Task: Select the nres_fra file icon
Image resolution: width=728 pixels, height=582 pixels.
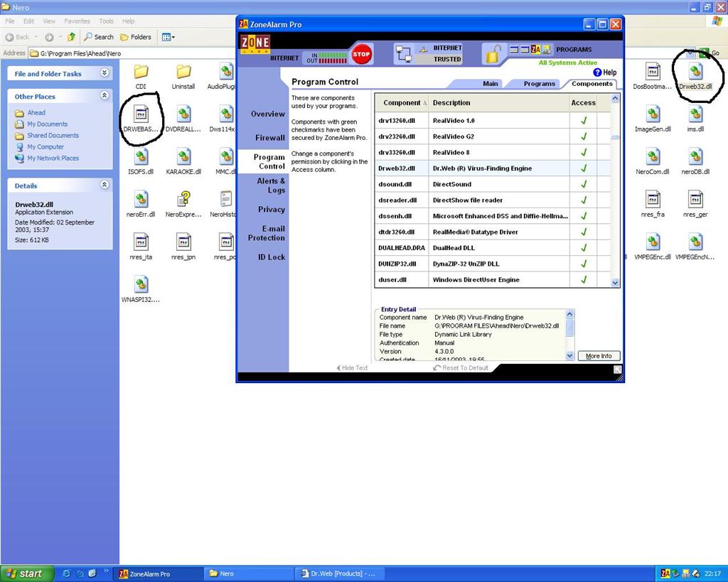Action: point(653,200)
